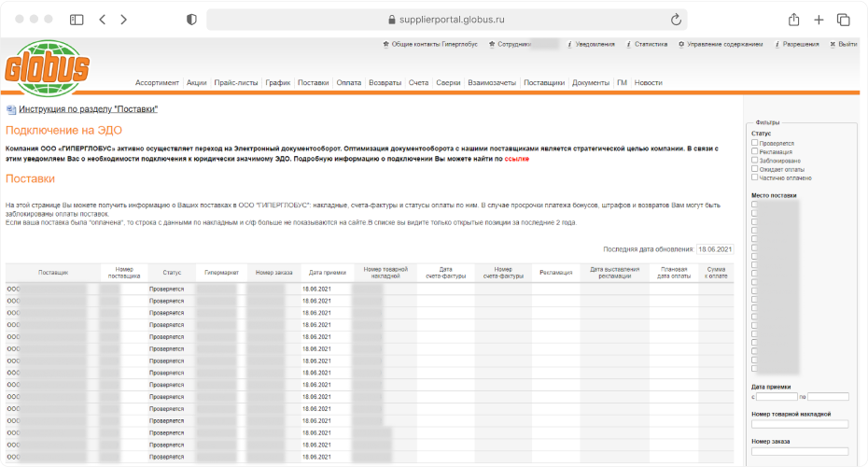Click the lock icon in the address bar
The image size is (868, 467).
[x=392, y=20]
